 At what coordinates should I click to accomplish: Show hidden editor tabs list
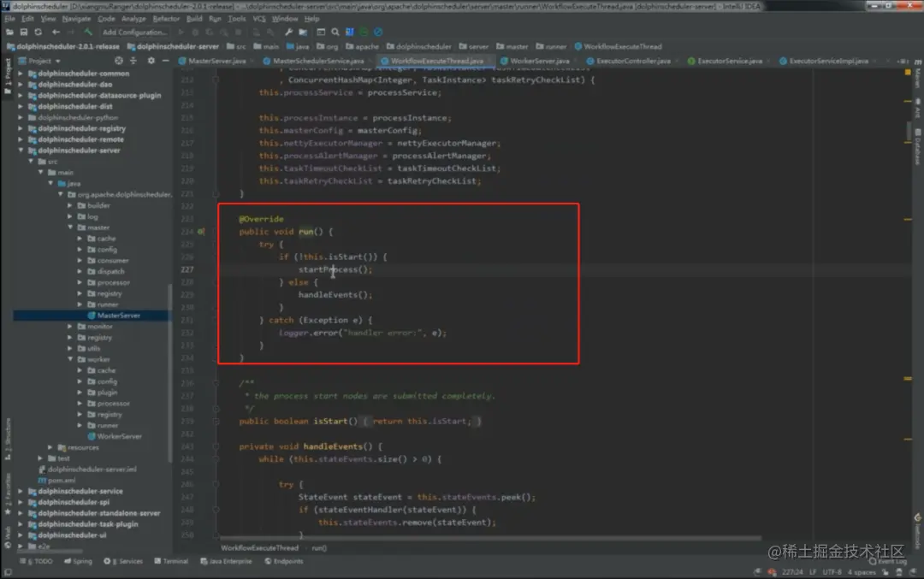click(x=903, y=62)
